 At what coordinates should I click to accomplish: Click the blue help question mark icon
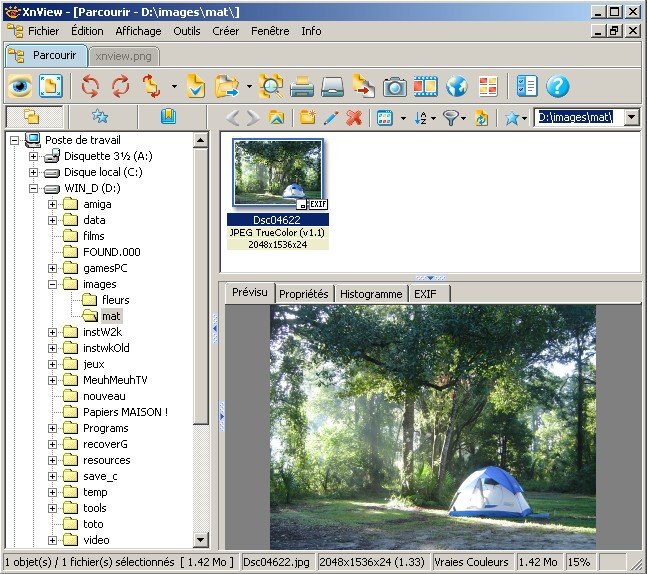[557, 86]
